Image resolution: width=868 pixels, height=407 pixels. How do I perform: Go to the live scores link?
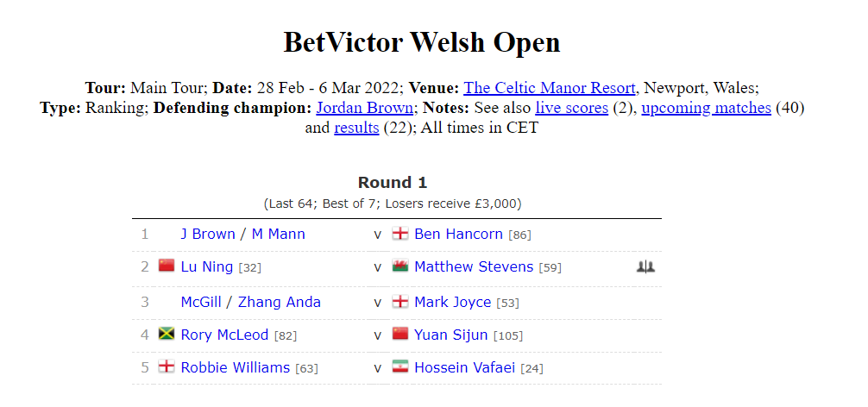pyautogui.click(x=572, y=107)
